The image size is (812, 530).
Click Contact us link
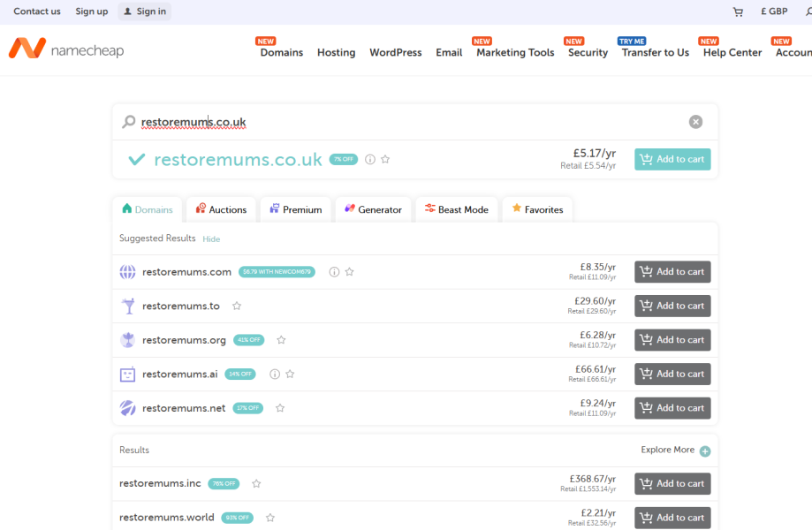37,11
